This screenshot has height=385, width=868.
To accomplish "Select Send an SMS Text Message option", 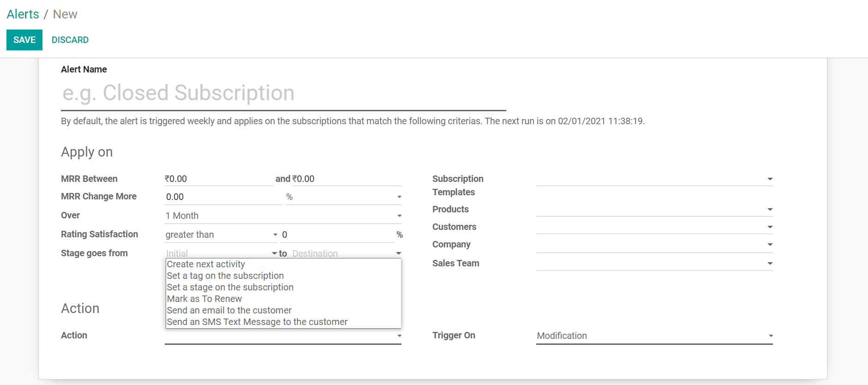I will 283,322.
